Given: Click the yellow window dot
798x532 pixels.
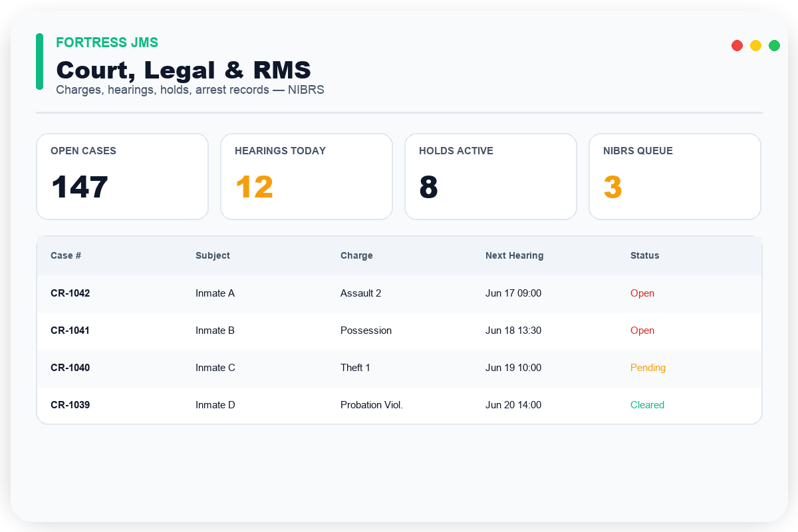Looking at the screenshot, I should [755, 45].
